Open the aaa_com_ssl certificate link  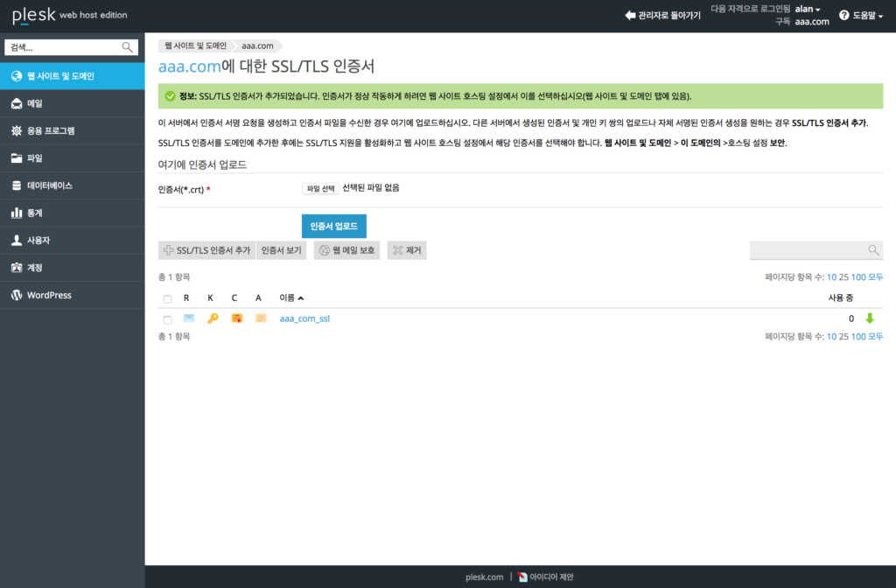pos(304,318)
